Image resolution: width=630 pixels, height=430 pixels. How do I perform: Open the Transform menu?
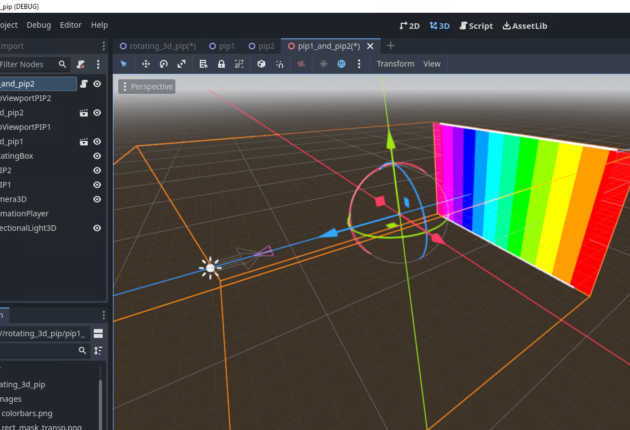pos(395,64)
